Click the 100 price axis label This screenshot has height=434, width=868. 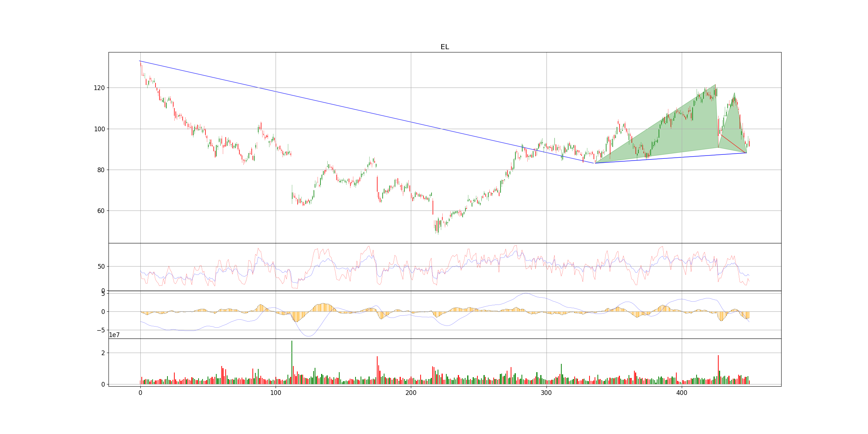point(99,129)
